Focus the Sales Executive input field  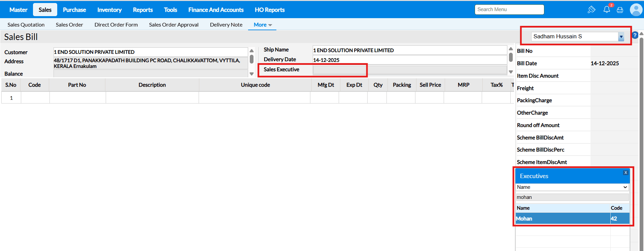(x=339, y=70)
